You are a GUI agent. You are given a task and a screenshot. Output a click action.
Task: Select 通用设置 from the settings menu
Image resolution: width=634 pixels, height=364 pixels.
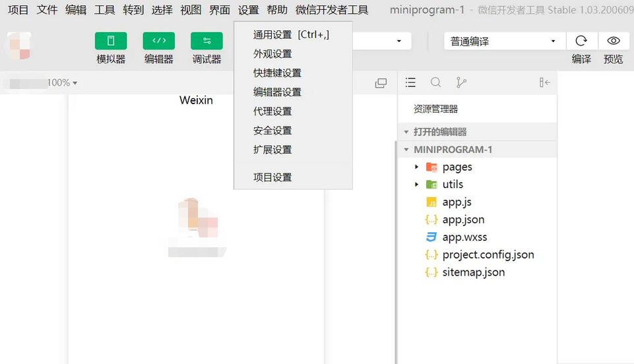click(293, 35)
